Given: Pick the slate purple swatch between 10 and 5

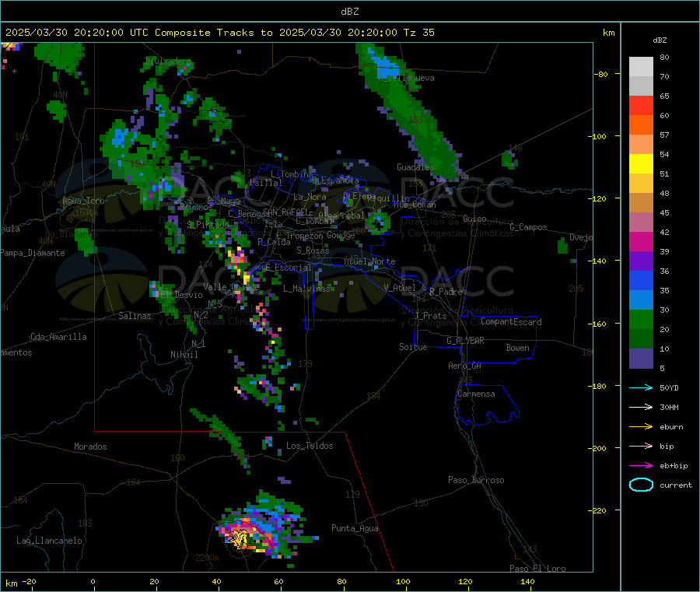Looking at the screenshot, I should pos(641,358).
